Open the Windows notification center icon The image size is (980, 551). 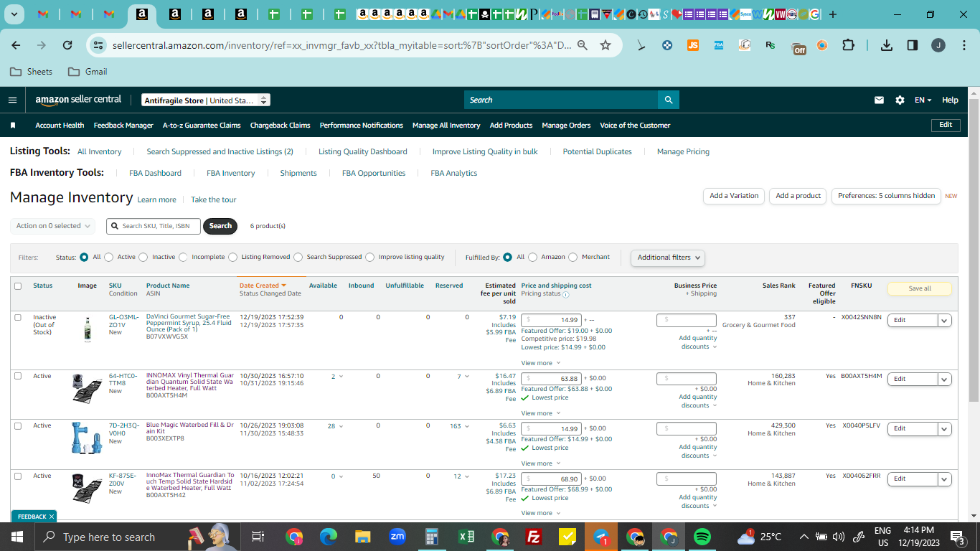[x=957, y=537]
